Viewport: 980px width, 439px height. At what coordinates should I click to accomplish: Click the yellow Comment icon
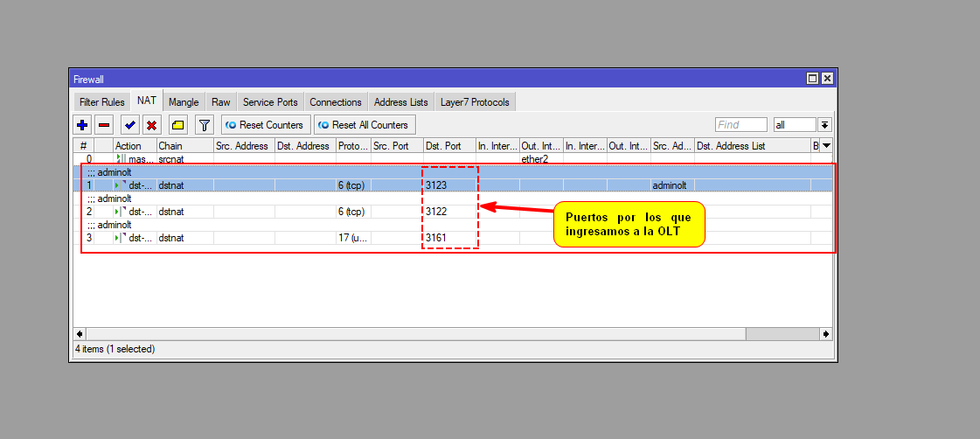point(177,125)
